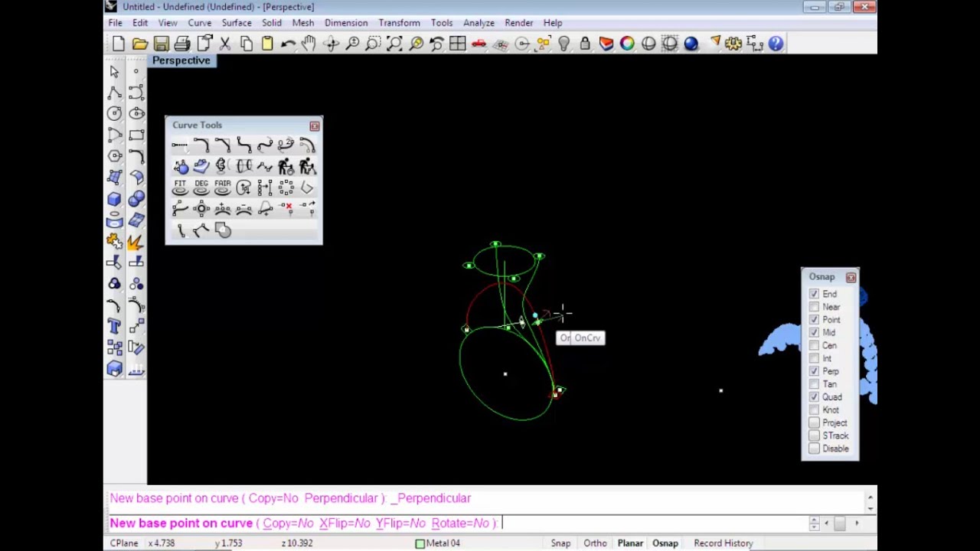980x551 pixels.
Task: Select the Box solid tool in sidebar
Action: click(x=114, y=199)
